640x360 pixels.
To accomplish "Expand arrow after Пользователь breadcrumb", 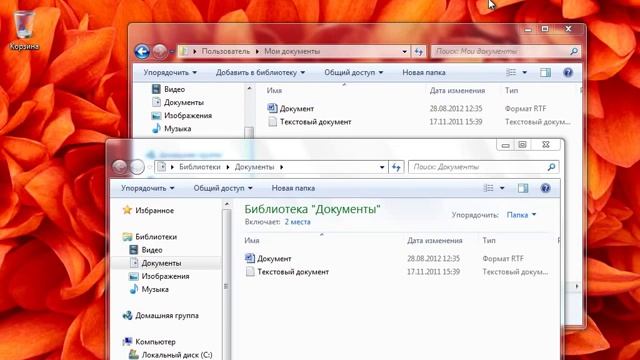I will 257,51.
